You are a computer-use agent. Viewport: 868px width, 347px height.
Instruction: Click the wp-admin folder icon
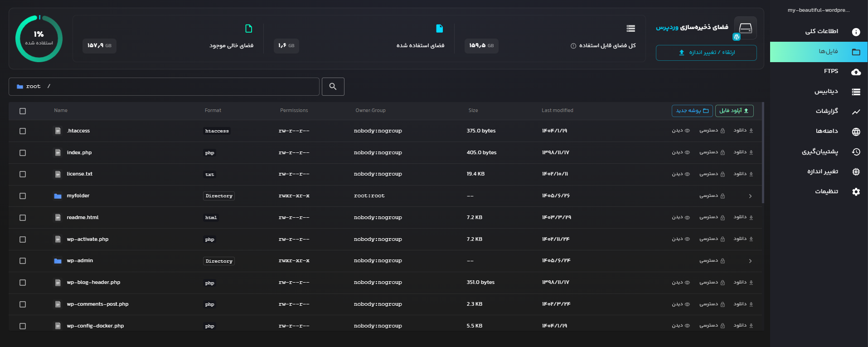pyautogui.click(x=58, y=261)
